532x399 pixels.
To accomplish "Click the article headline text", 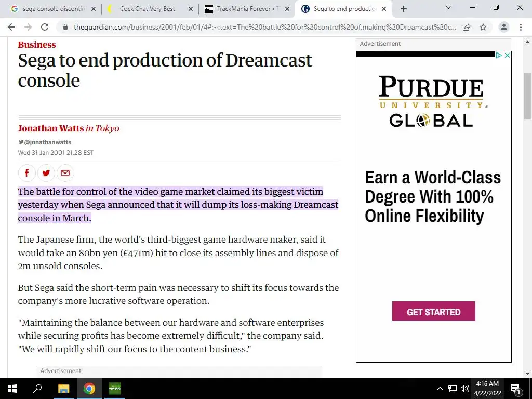I will [165, 70].
